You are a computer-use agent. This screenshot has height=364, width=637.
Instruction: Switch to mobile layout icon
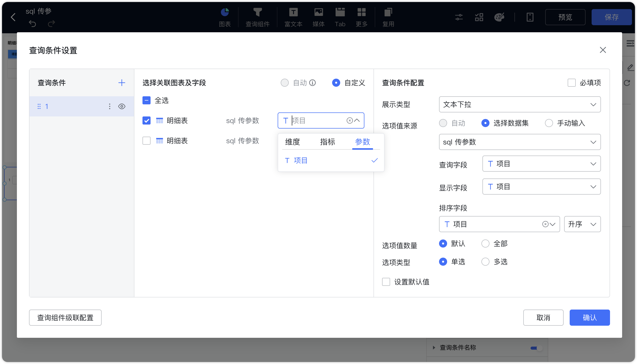click(x=530, y=17)
